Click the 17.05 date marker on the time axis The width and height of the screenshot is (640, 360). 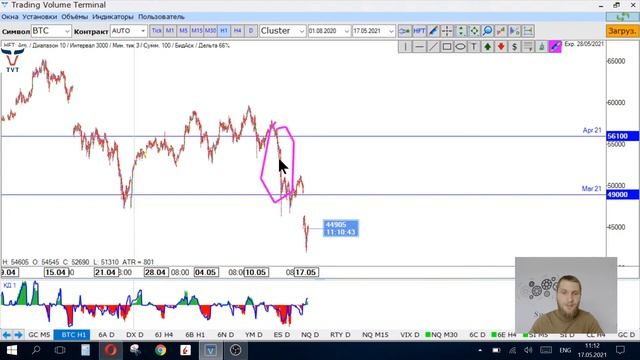click(306, 272)
